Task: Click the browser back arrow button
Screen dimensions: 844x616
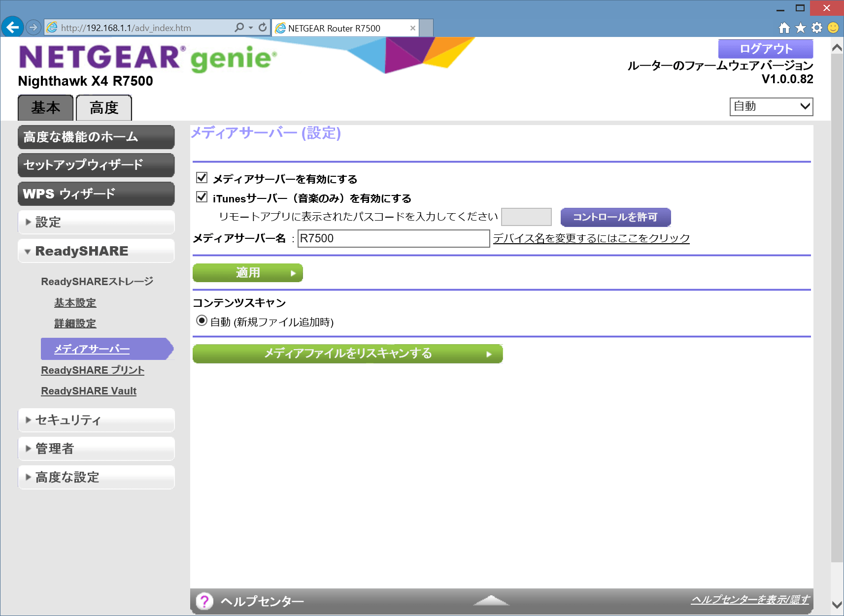Action: point(12,27)
